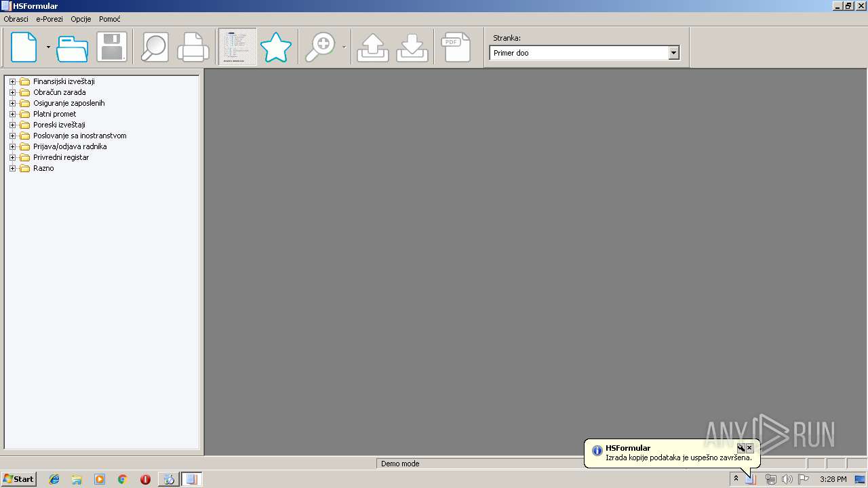This screenshot has width=868, height=488.
Task: Expand the Razno node
Action: pyautogui.click(x=12, y=168)
